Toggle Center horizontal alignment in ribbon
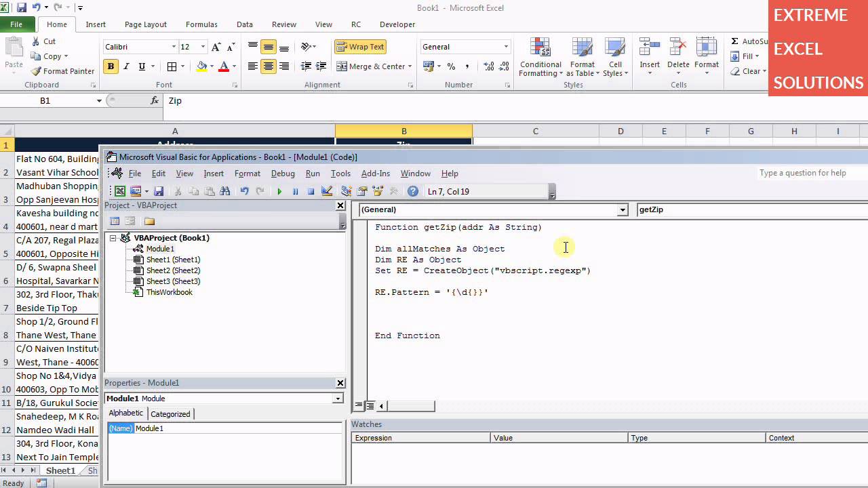Image resolution: width=868 pixels, height=488 pixels. (269, 66)
